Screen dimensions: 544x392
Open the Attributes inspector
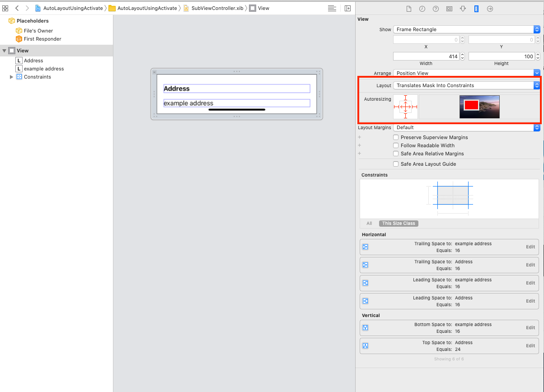tap(463, 8)
